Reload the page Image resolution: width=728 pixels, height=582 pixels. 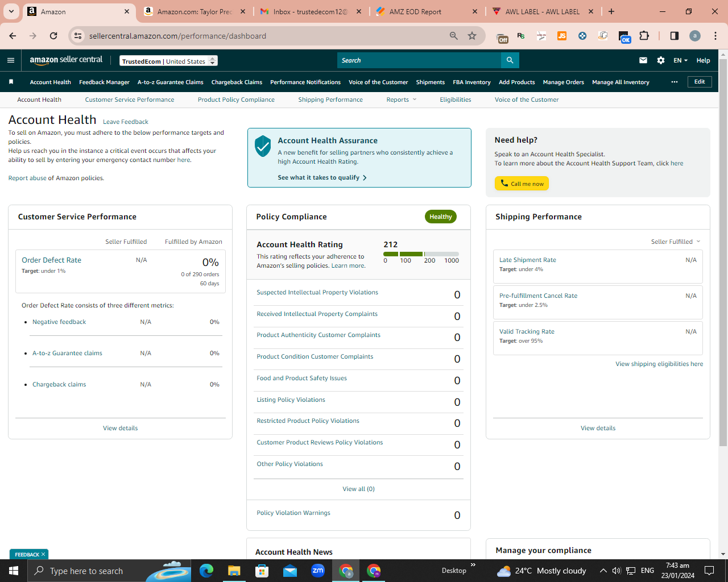pos(53,36)
